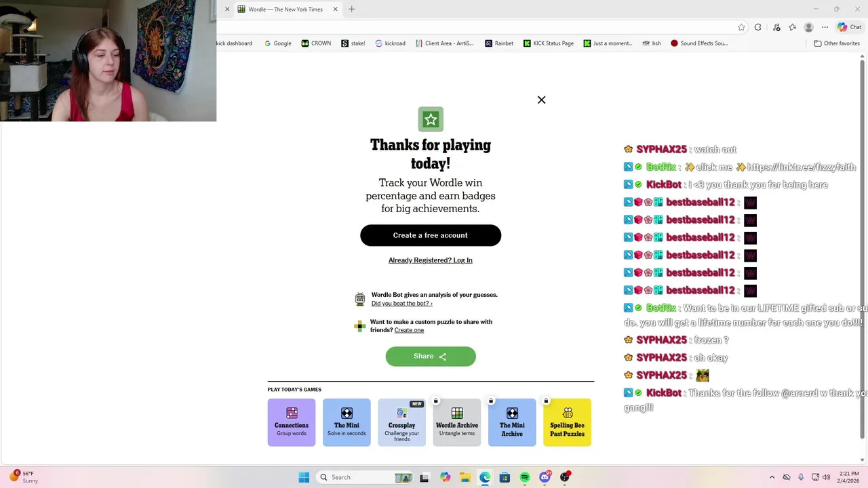Open Spelling Bee Past Puzzles card
The image size is (868, 488).
(567, 422)
